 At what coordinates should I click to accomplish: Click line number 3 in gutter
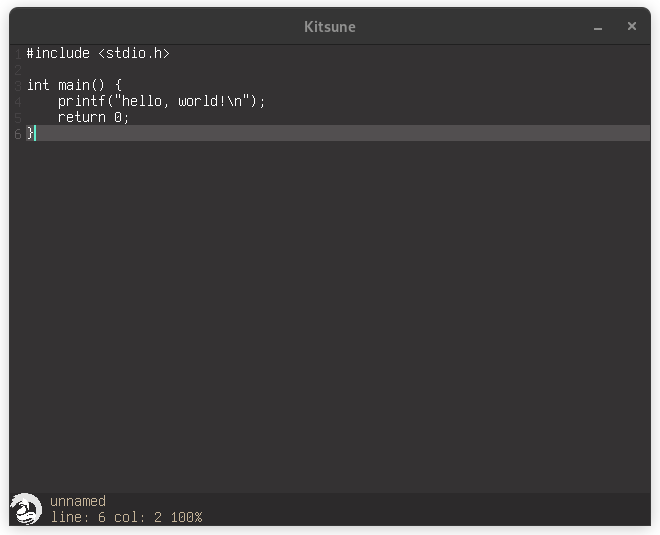tap(18, 86)
